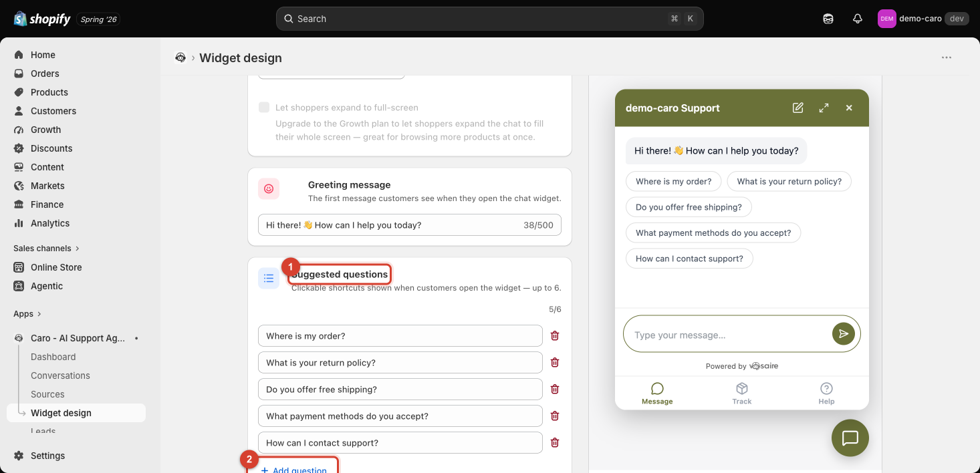Expand the Sales channels section
This screenshot has height=473, width=980.
[x=46, y=249]
